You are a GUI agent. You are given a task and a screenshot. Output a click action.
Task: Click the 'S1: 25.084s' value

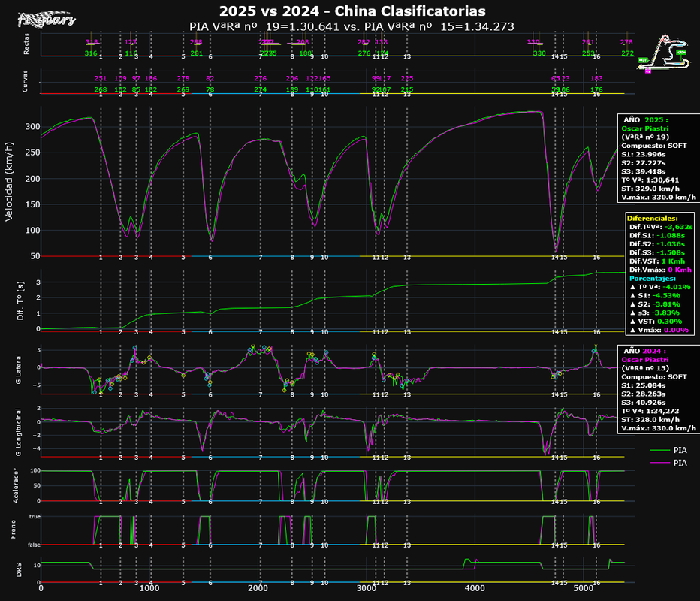644,385
